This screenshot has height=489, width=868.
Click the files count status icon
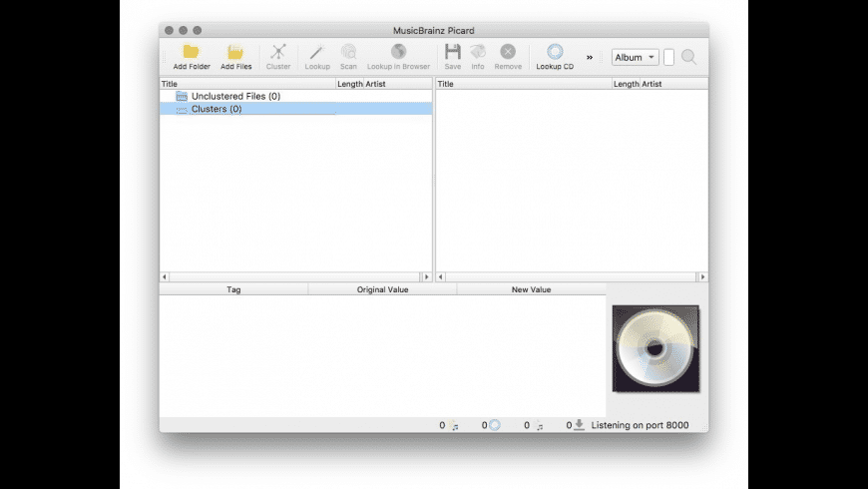click(x=455, y=425)
